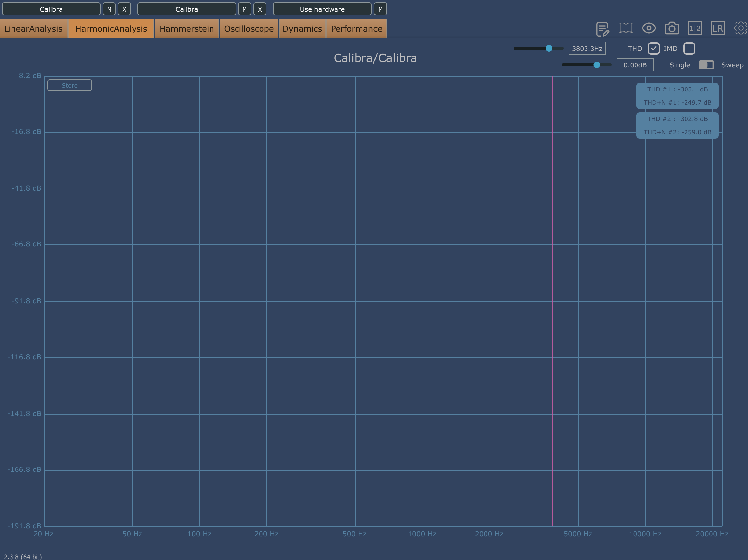Click the THD #1 results box
The image size is (748, 560).
pos(677,96)
